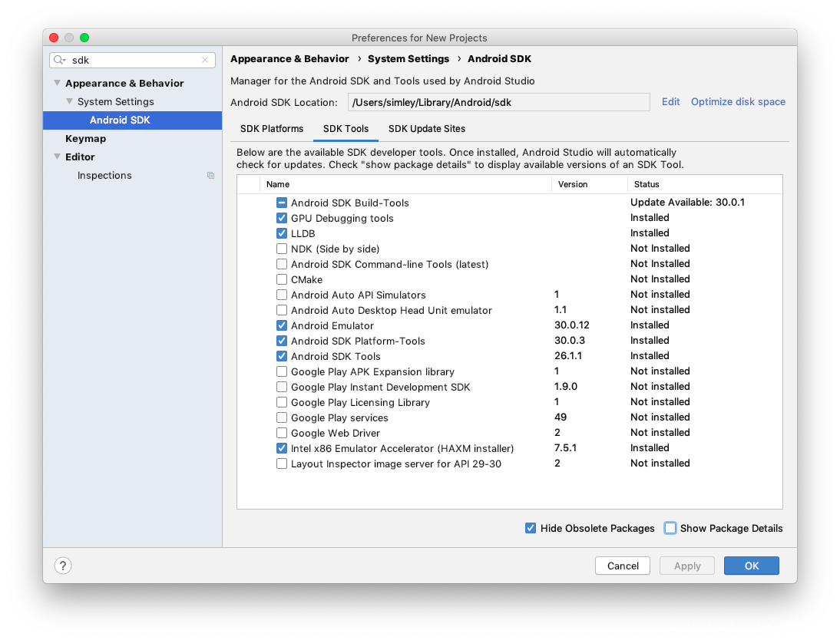Collapse the Appearance & Behavior tree node
840x640 pixels.
58,83
